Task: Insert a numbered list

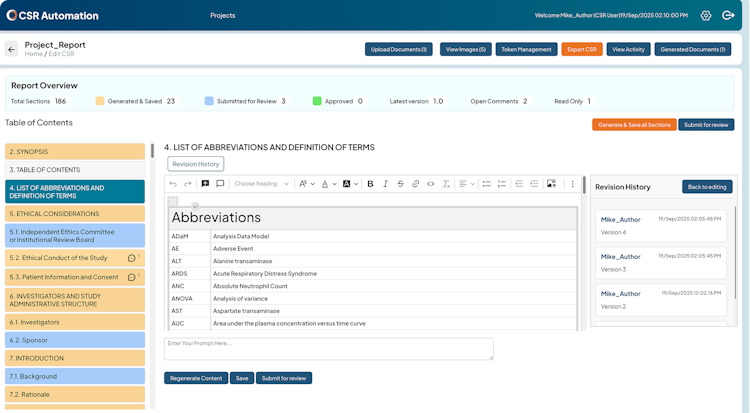Action: point(502,184)
